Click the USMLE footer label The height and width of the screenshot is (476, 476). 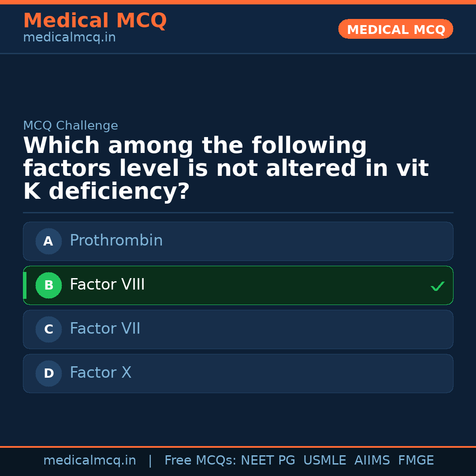(325, 460)
